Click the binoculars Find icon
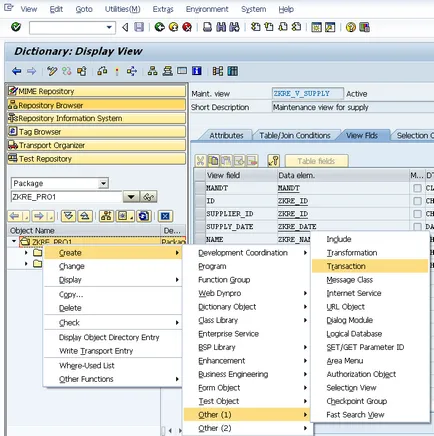Image resolution: width=434 pixels, height=436 pixels. [x=221, y=27]
